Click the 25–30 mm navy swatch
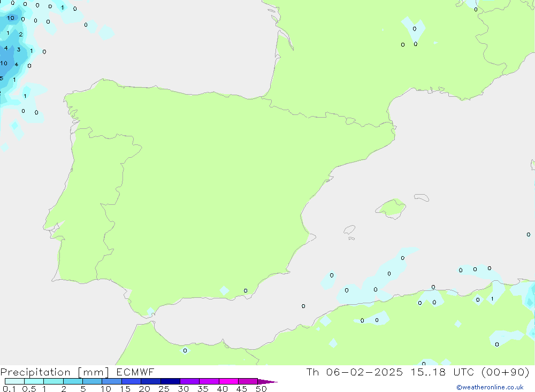This screenshot has width=535, height=392. (170, 381)
